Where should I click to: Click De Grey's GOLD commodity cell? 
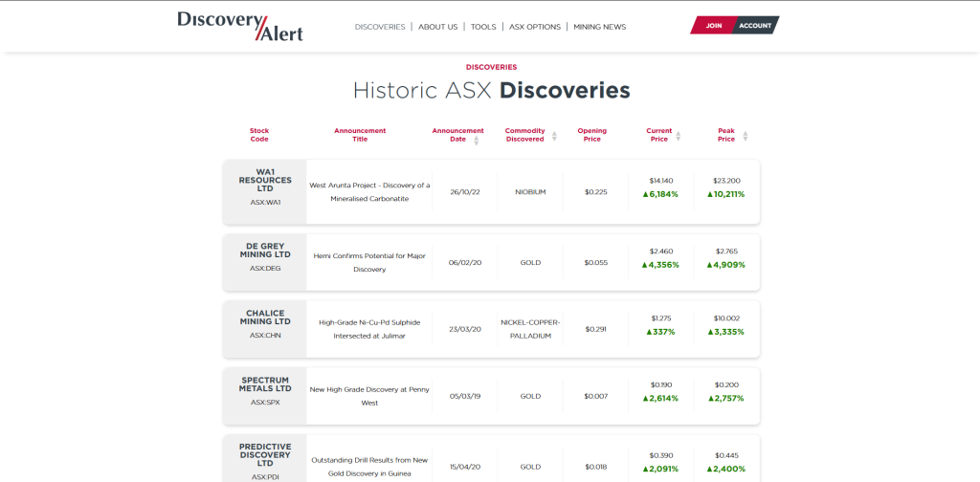[x=530, y=263]
